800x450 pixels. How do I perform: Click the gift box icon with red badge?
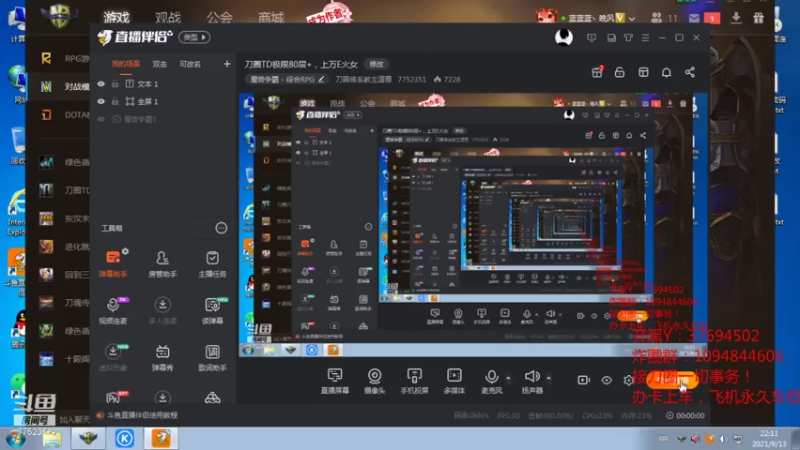point(597,72)
